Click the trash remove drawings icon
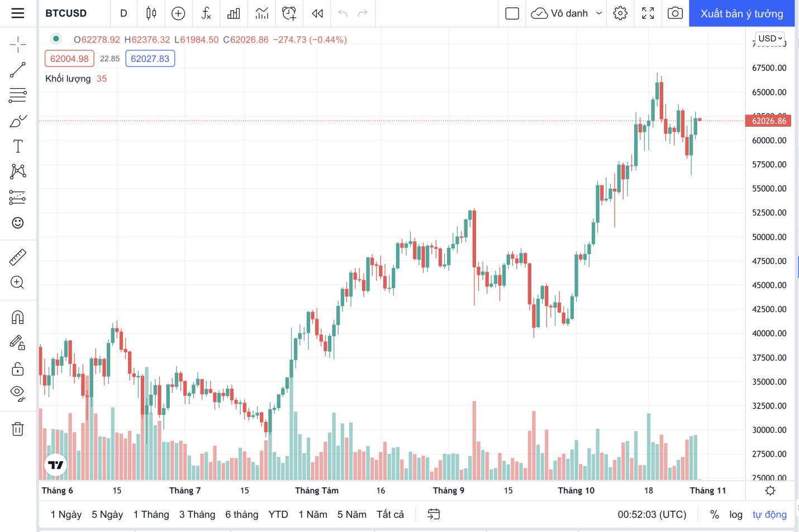This screenshot has width=799, height=532. tap(18, 429)
